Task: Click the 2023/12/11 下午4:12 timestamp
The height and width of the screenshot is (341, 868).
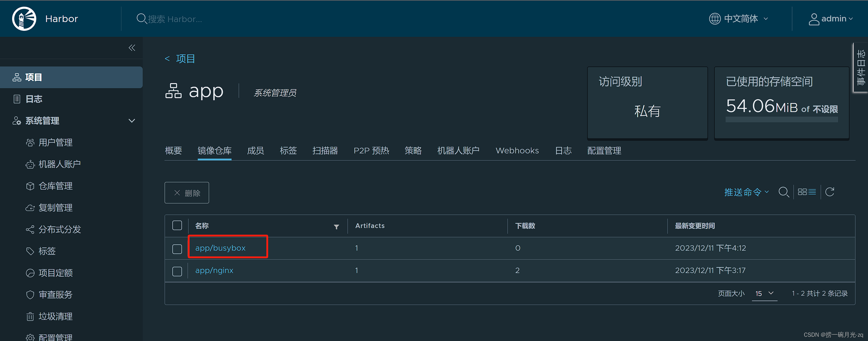Action: click(x=710, y=248)
